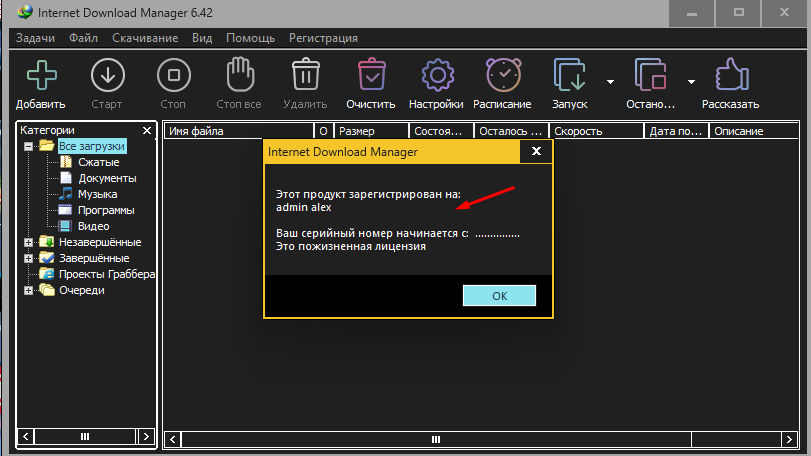Click the Очереди folders icon
The image size is (811, 456).
pyautogui.click(x=47, y=290)
